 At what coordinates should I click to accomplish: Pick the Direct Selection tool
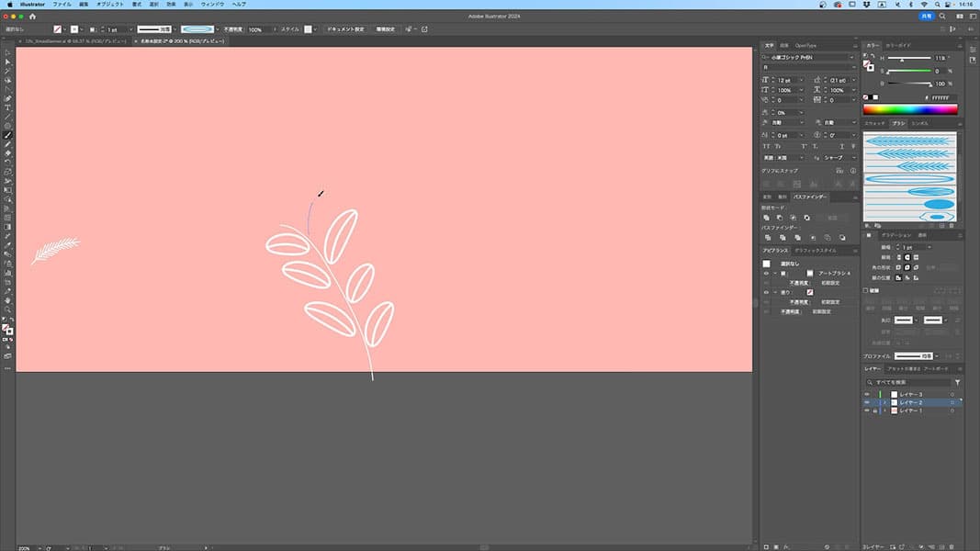[x=7, y=62]
